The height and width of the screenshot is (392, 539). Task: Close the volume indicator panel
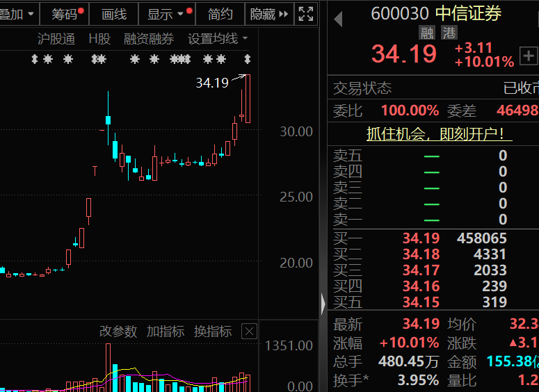click(249, 332)
